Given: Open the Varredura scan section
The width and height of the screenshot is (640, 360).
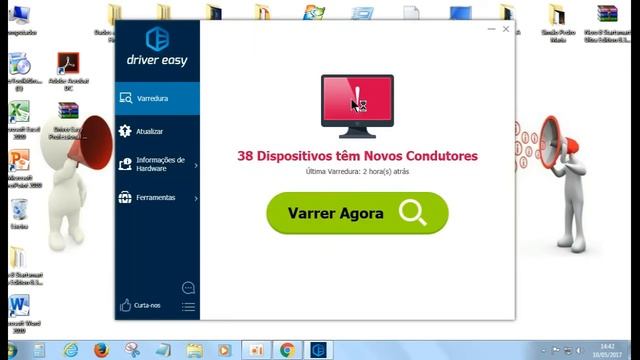Looking at the screenshot, I should click(157, 98).
